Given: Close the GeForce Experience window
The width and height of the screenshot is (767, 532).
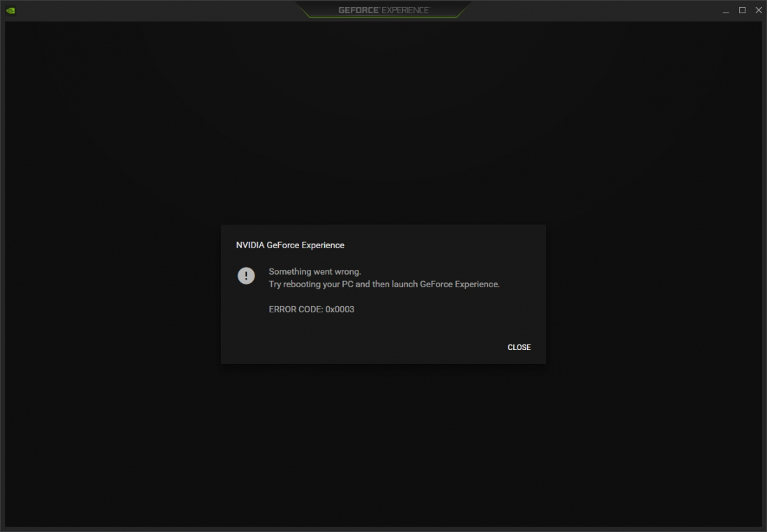Looking at the screenshot, I should [x=759, y=10].
